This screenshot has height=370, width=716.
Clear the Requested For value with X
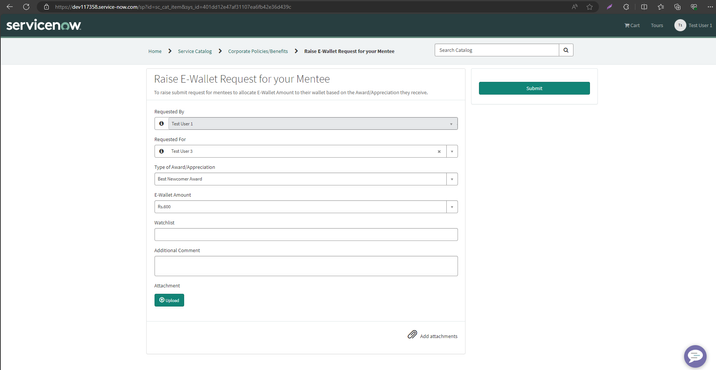pos(439,152)
